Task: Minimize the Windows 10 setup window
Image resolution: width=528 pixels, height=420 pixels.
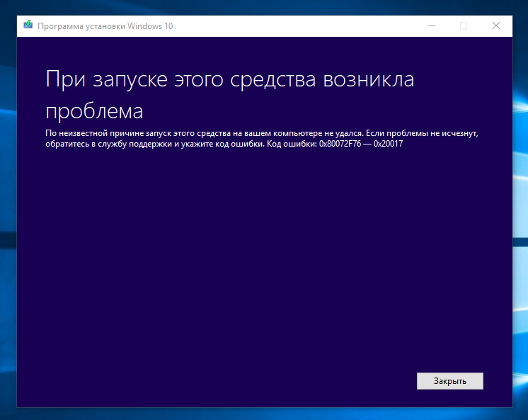Action: (432, 26)
